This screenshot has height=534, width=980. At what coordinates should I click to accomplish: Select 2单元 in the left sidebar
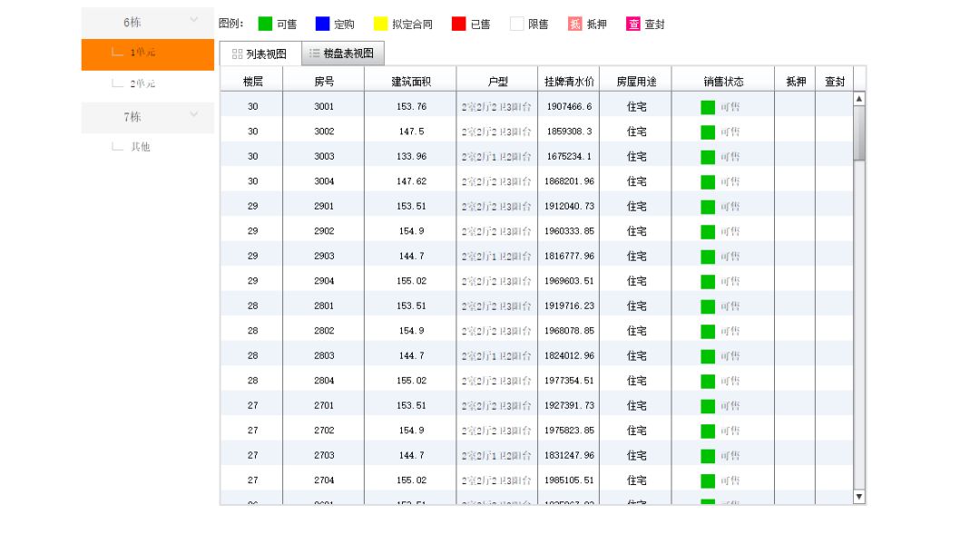145,84
